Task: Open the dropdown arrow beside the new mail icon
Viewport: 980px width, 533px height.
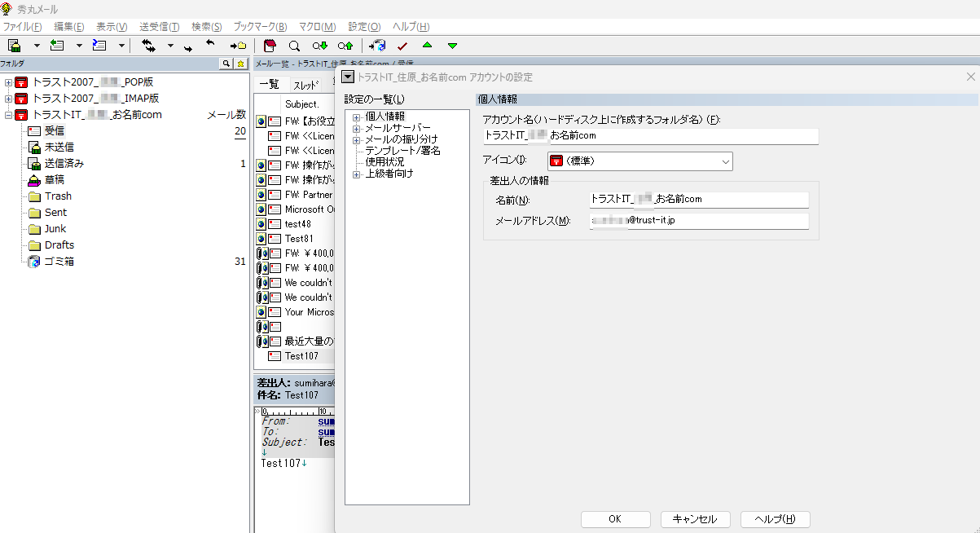Action: tap(37, 46)
